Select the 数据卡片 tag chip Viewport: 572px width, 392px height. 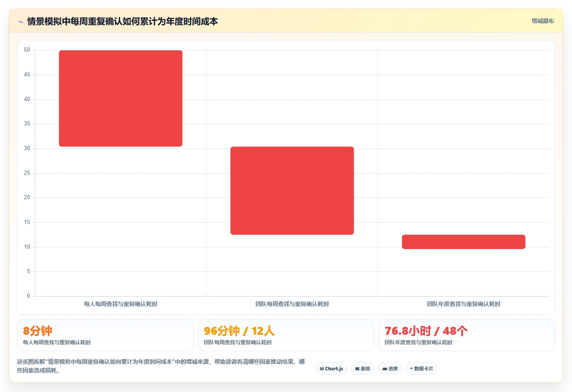[x=421, y=369]
